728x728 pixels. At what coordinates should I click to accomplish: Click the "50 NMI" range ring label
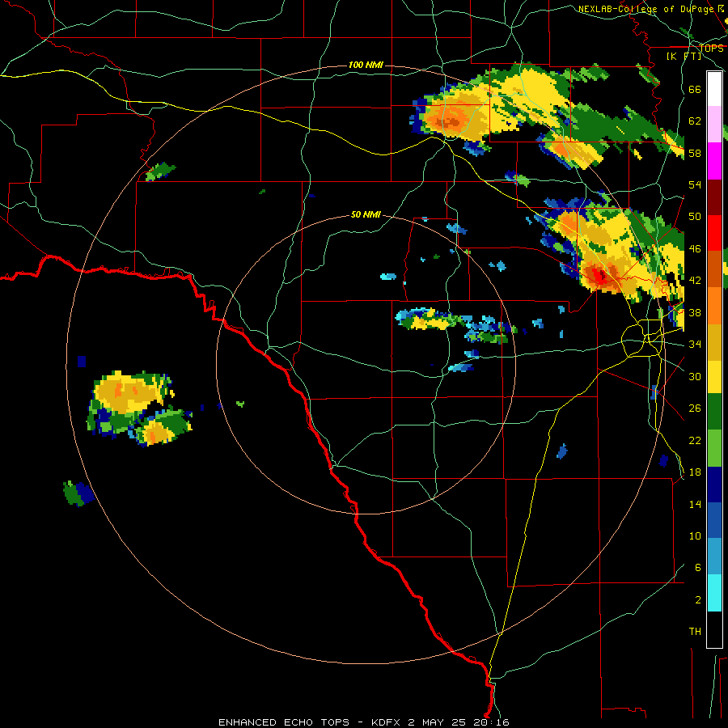pyautogui.click(x=366, y=214)
